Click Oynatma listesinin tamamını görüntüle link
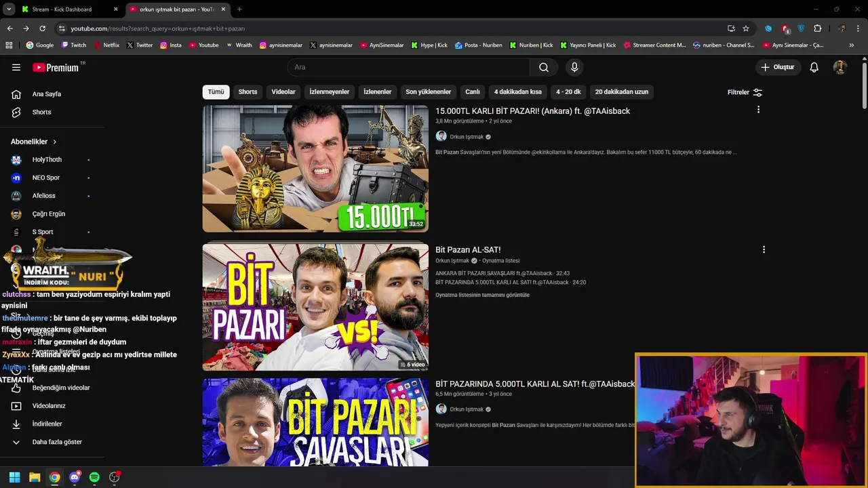The height and width of the screenshot is (488, 868). tap(482, 295)
